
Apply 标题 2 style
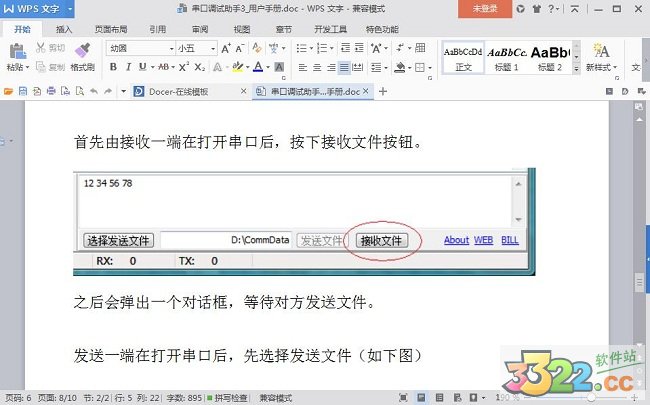pyautogui.click(x=550, y=57)
